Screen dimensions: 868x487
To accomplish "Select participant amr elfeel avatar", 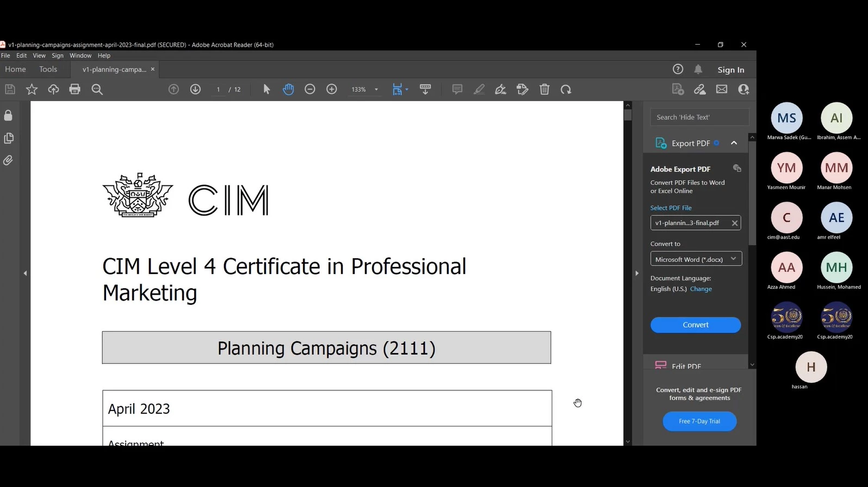I will (836, 217).
